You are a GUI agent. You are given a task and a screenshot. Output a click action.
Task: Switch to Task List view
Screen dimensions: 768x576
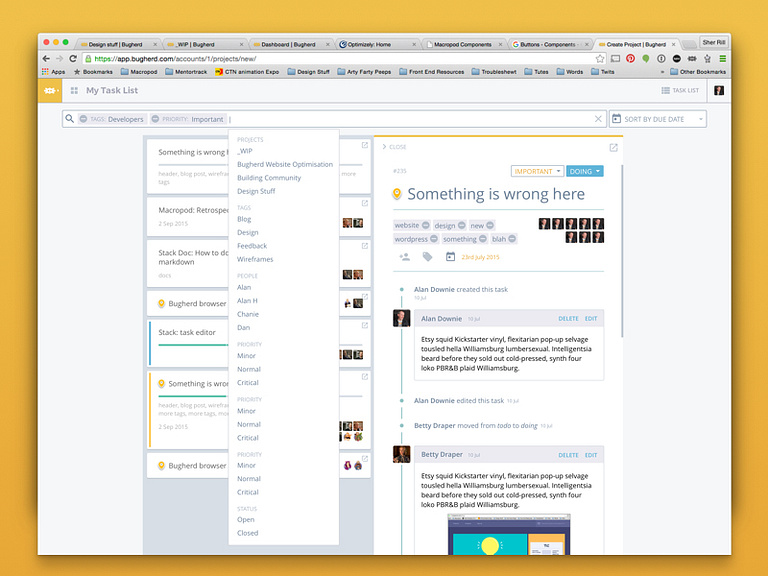coord(680,91)
